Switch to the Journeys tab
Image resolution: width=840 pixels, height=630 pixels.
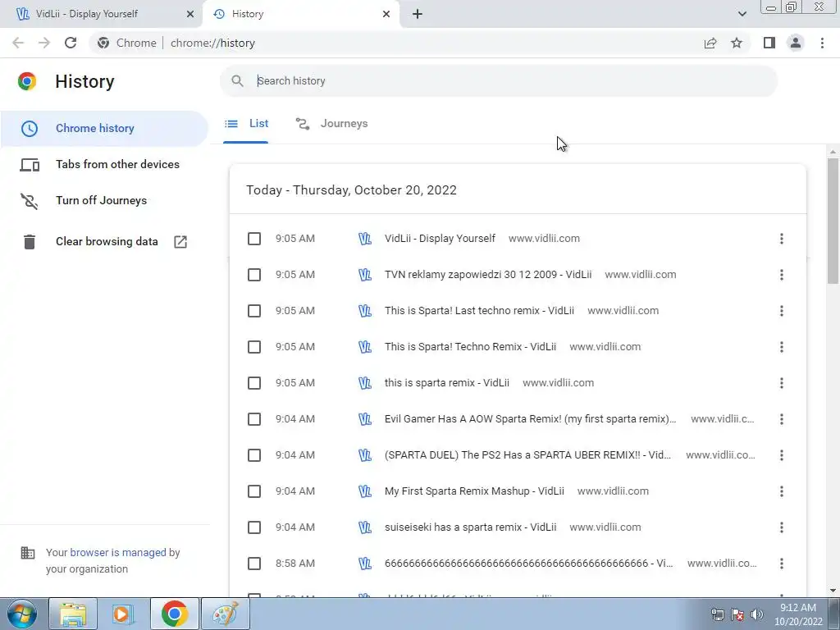331,124
